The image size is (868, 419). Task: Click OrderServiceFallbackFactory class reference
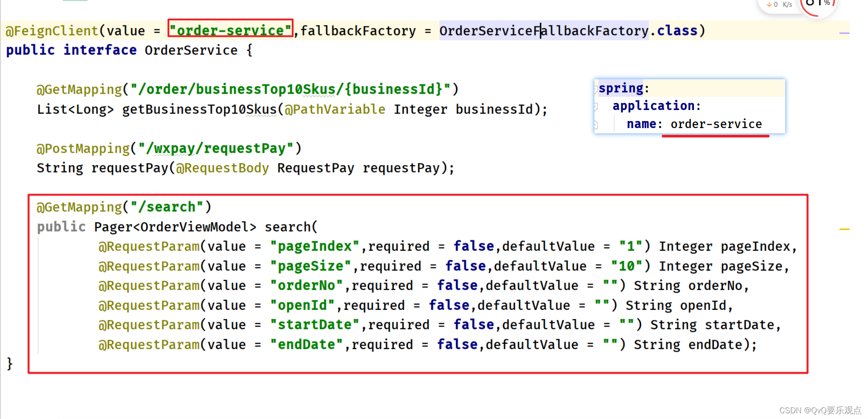pyautogui.click(x=544, y=31)
